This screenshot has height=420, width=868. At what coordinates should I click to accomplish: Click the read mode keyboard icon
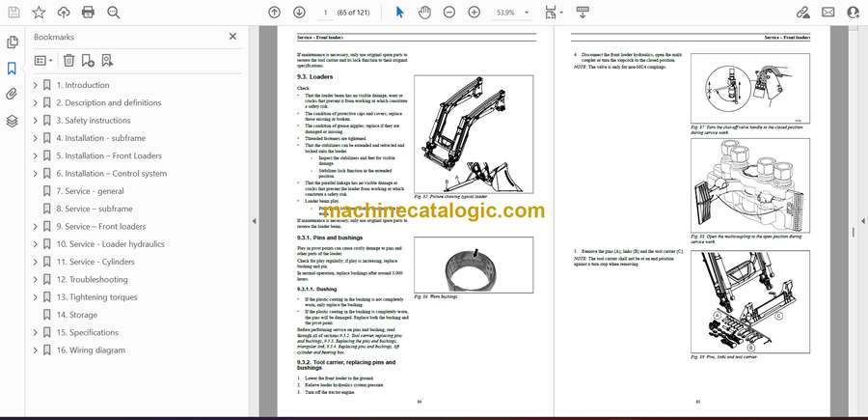[582, 13]
